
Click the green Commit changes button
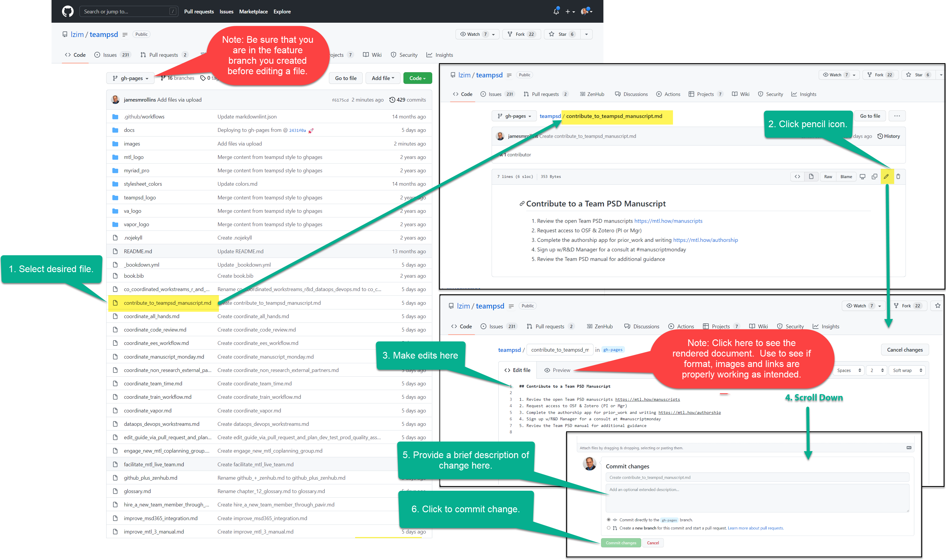point(621,543)
